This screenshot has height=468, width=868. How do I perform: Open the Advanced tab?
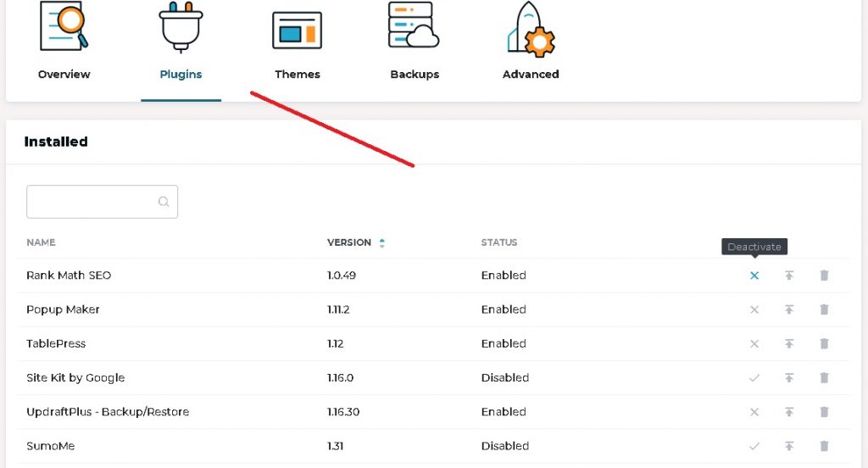coord(531,75)
